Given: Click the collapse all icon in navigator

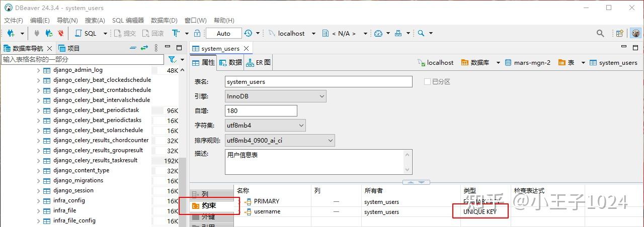Looking at the screenshot, I should [133, 48].
